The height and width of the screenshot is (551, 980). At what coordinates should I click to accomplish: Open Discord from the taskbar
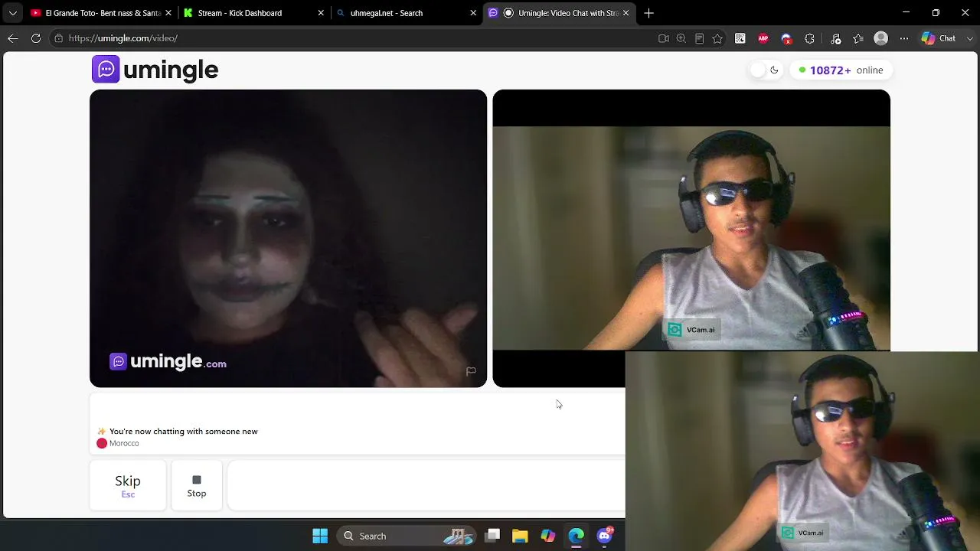pyautogui.click(x=605, y=536)
